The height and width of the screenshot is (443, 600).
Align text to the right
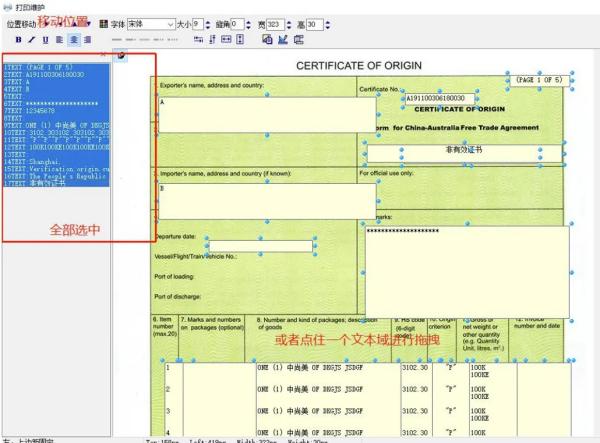click(89, 38)
